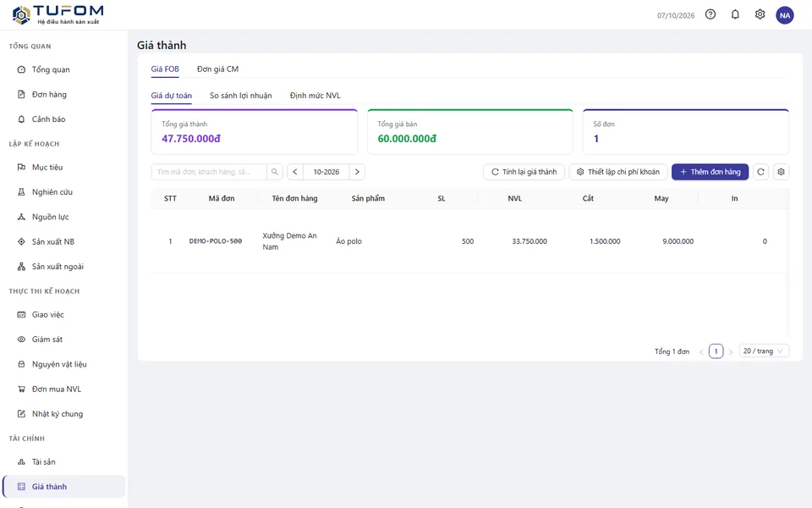
Task: Select Giá thành in the sidebar
Action: (63, 487)
